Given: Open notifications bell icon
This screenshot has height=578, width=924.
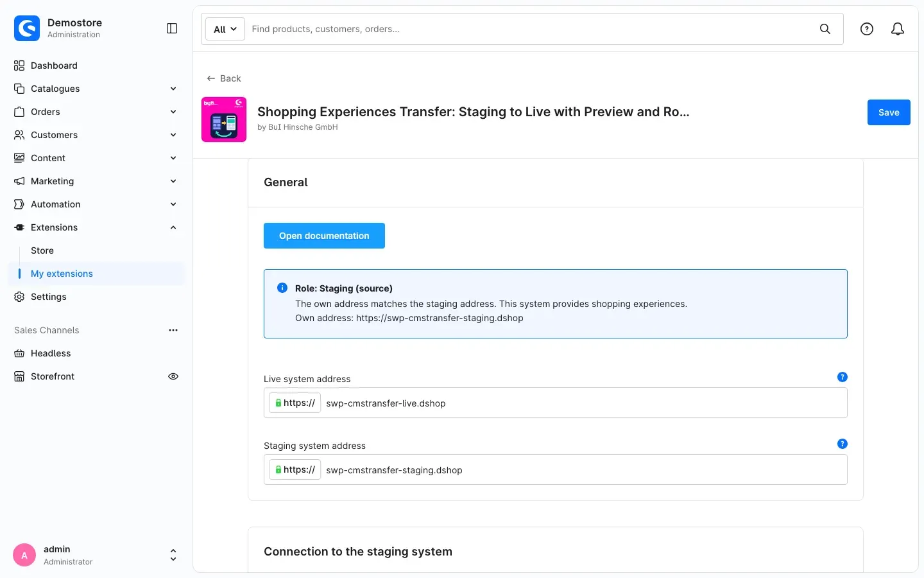Looking at the screenshot, I should coord(898,29).
